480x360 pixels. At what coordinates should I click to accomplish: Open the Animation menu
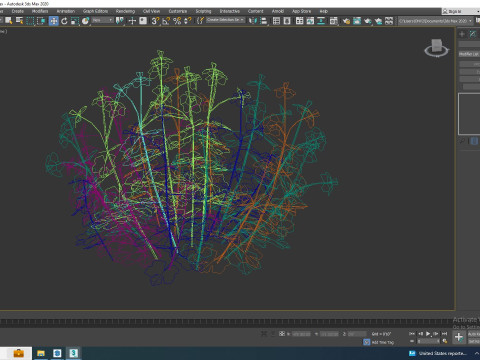coord(66,11)
